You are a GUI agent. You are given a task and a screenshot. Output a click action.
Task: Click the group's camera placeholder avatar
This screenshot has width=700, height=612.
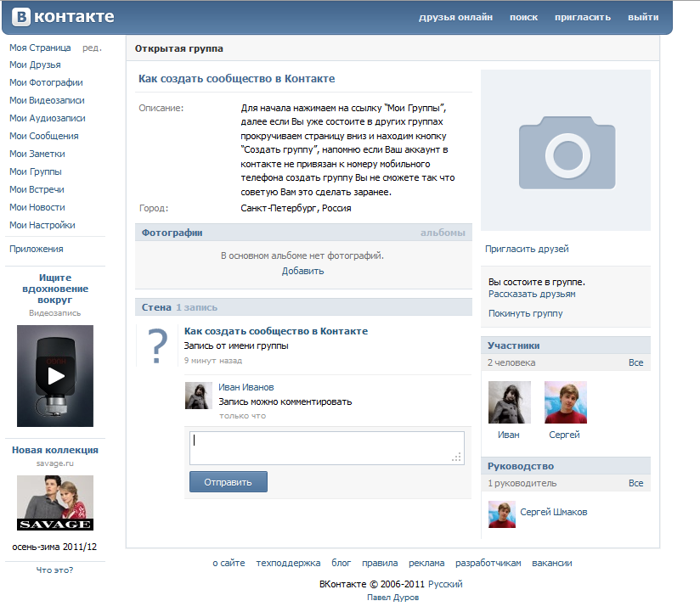pos(566,150)
